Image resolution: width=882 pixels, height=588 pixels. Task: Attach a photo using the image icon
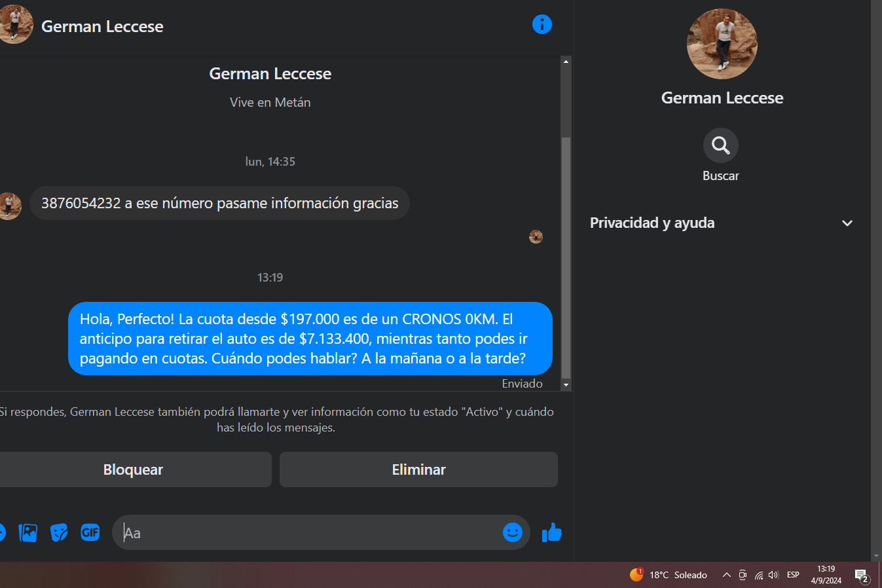click(28, 532)
